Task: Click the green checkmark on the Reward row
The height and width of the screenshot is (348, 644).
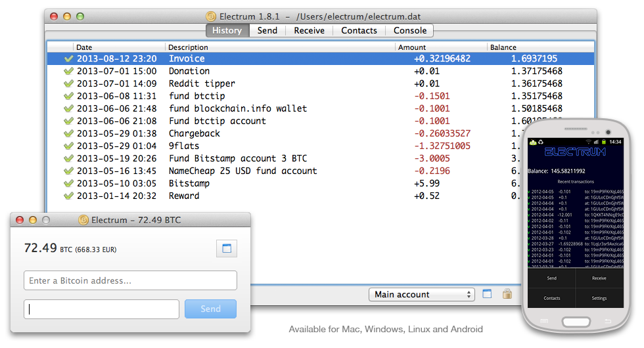Action: (x=68, y=196)
